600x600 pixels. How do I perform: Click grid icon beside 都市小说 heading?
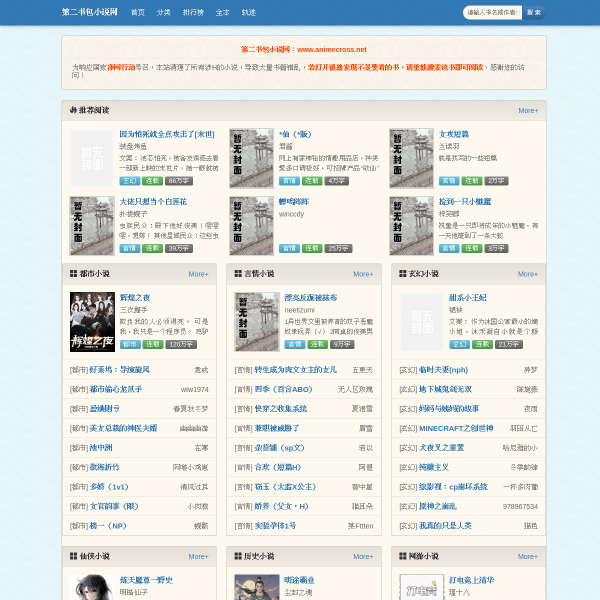click(x=73, y=274)
